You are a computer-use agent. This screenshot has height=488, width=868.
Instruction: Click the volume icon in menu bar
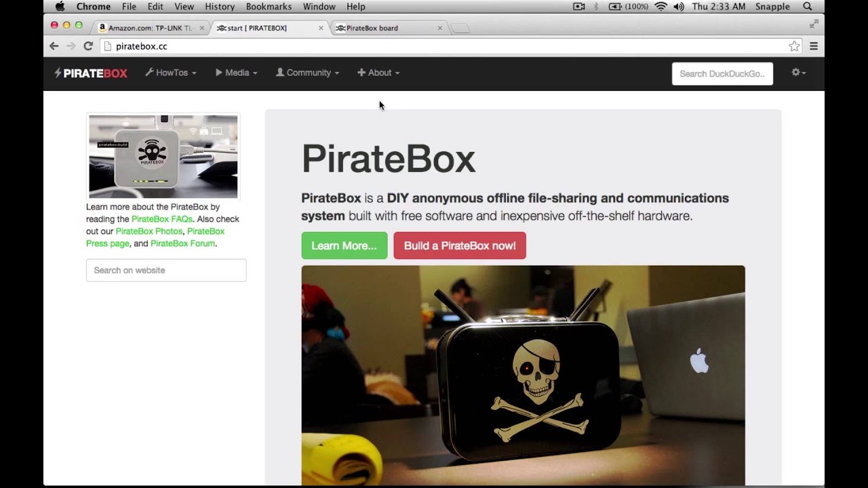(679, 6)
